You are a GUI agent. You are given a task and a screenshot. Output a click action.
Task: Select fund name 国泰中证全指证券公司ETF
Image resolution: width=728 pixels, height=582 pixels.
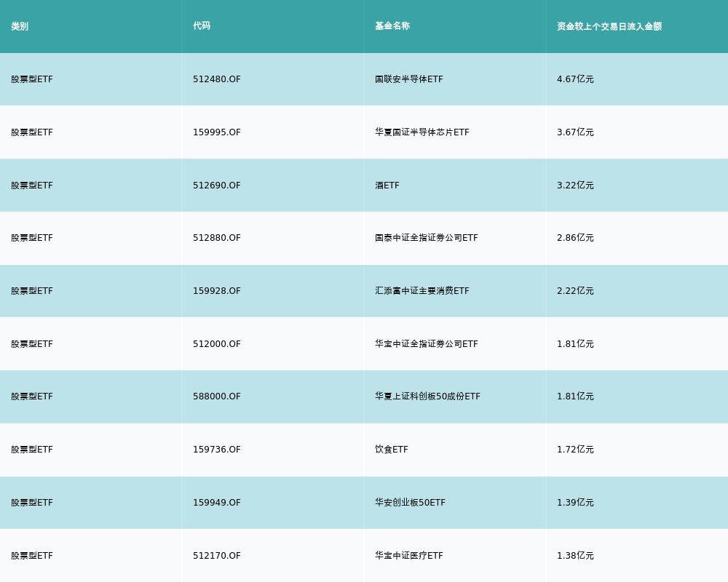(x=427, y=238)
